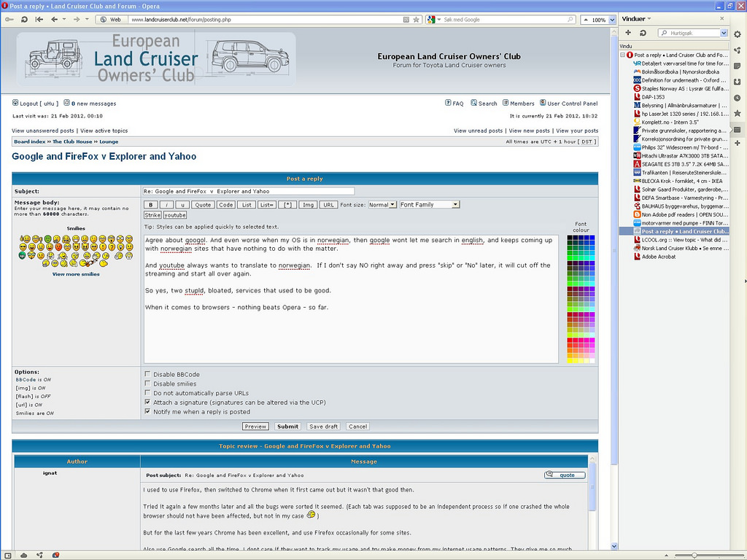This screenshot has height=560, width=747.
Task: Open the panel settings gear icon
Action: point(738,34)
